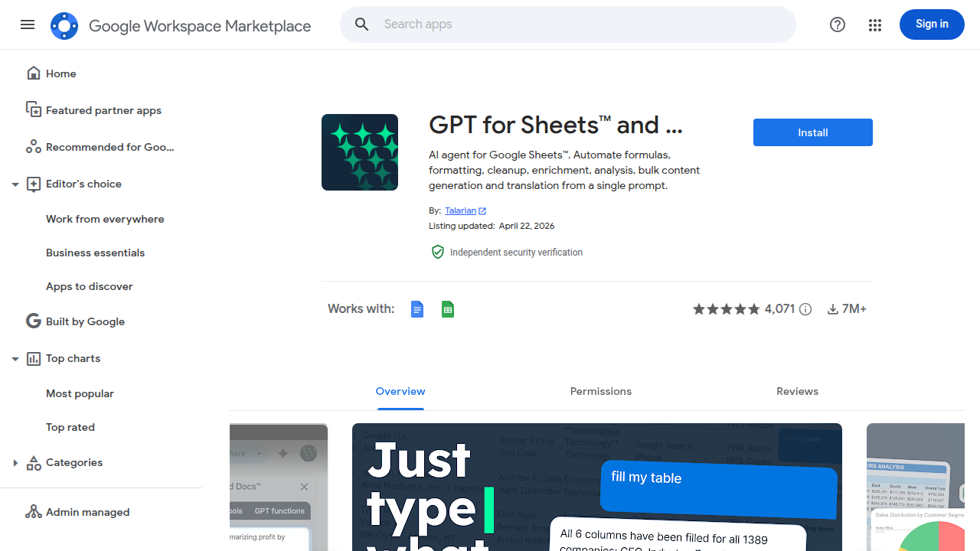Click the five-star rating display
This screenshot has height=551, width=980.
click(727, 309)
